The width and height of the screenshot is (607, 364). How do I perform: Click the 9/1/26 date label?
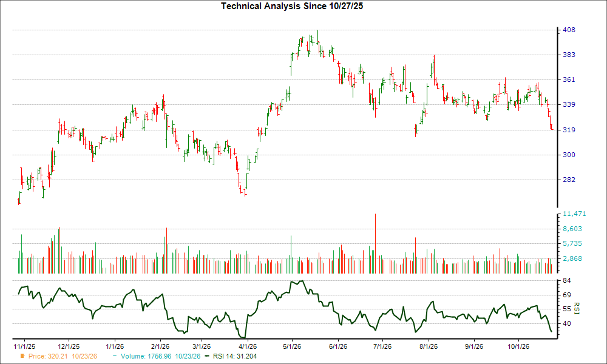(x=474, y=346)
